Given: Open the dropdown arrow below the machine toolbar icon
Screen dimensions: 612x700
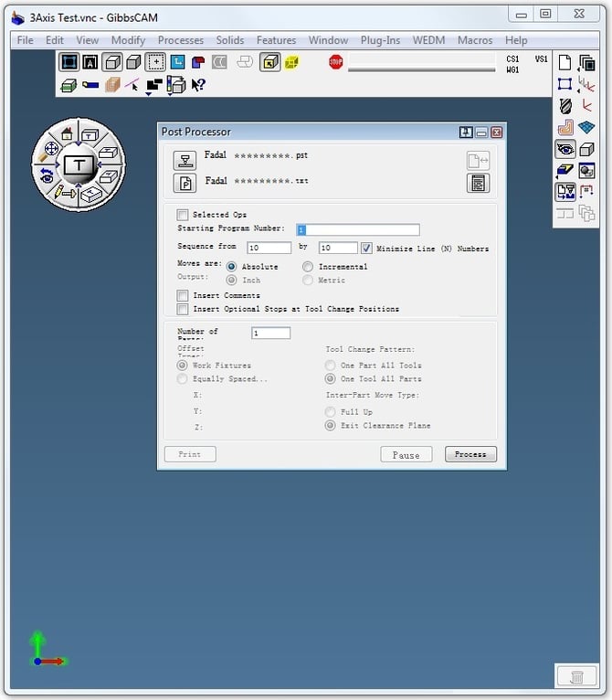Looking at the screenshot, I should 170,94.
